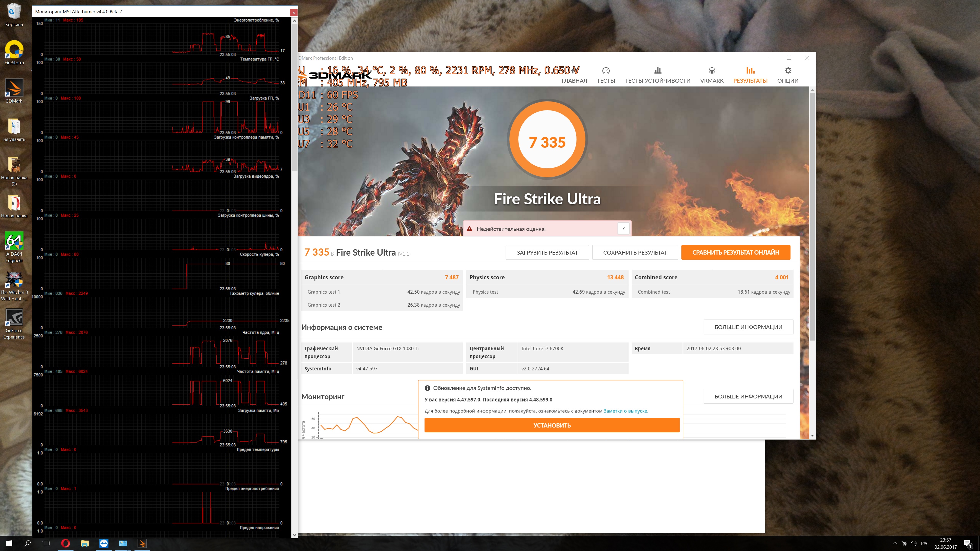Expand system info with Больше информации
980x551 pixels.
click(x=748, y=327)
